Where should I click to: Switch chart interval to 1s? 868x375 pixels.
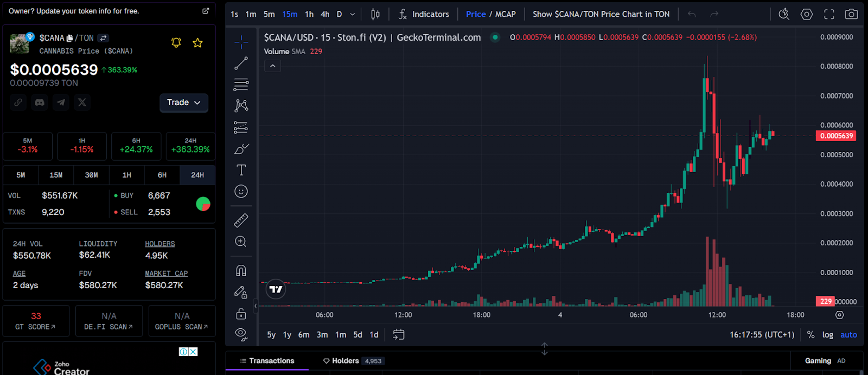(234, 14)
